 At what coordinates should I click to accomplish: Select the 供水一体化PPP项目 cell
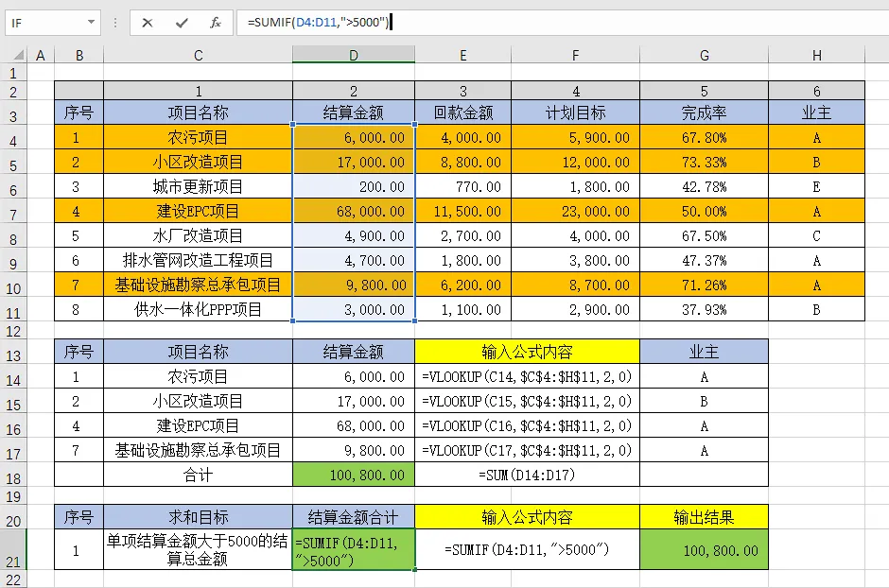[x=198, y=309]
